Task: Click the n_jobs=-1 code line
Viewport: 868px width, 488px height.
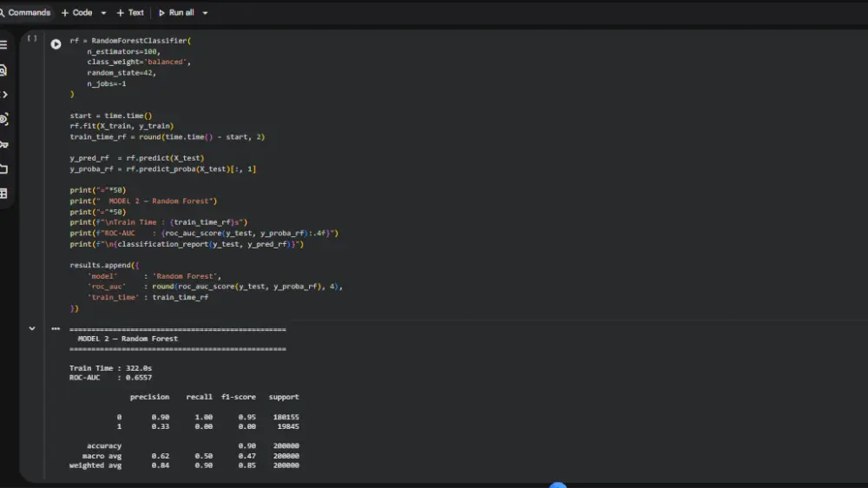Action: tap(106, 83)
